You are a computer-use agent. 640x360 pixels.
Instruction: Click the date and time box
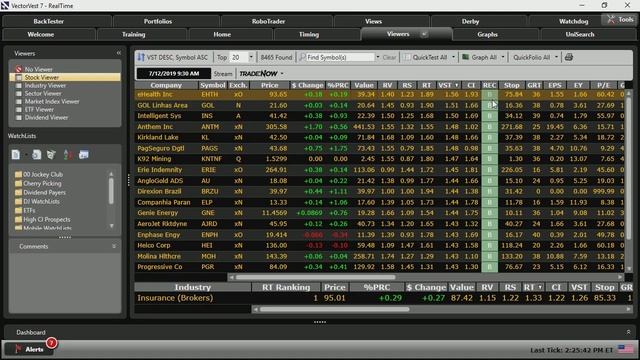coord(174,73)
